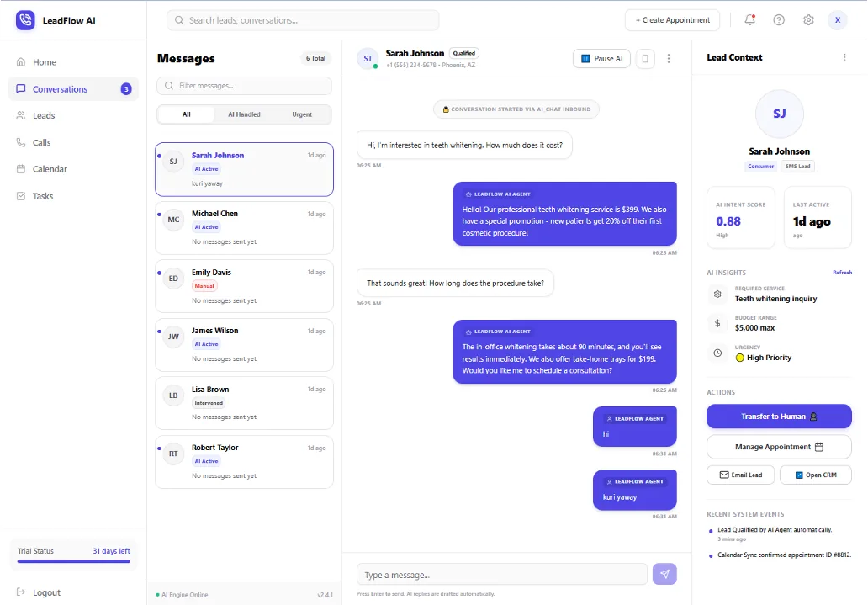
Task: Click the Qualified badge by Sarah Johnson
Action: (464, 53)
